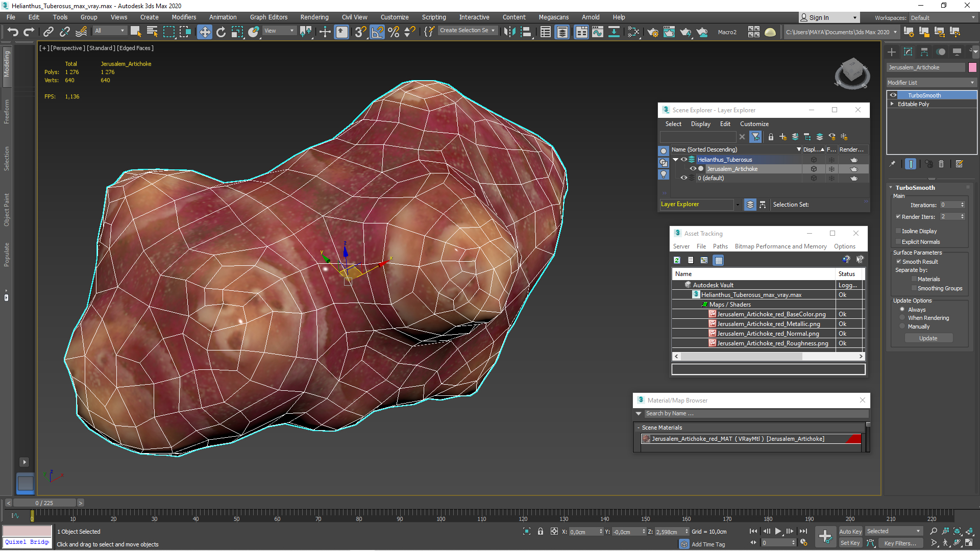The image size is (980, 551).
Task: Open Key Filters dialog
Action: coord(900,543)
